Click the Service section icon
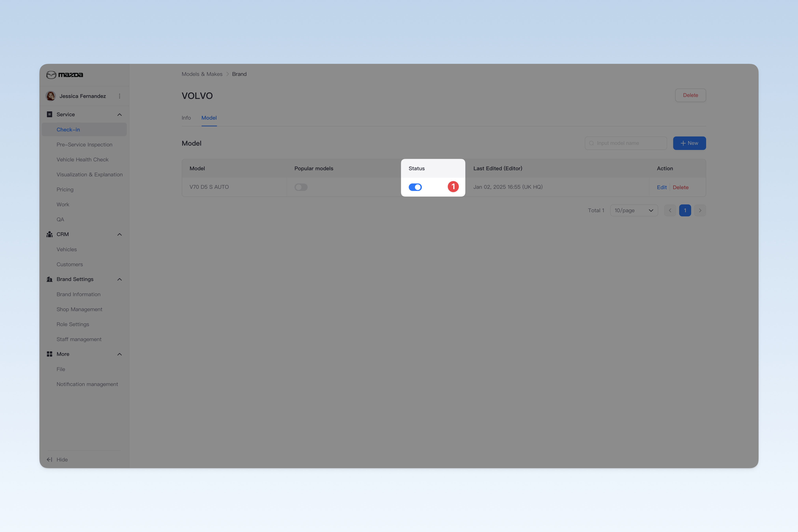The image size is (798, 532). [x=49, y=114]
